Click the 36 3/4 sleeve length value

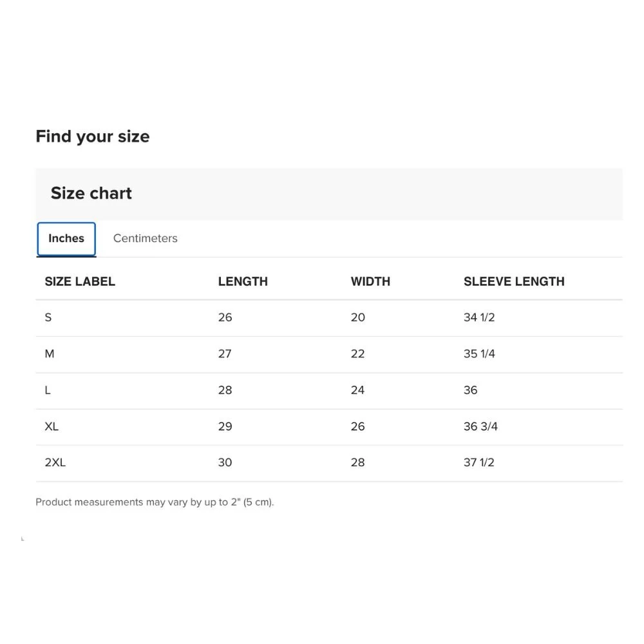click(x=480, y=426)
